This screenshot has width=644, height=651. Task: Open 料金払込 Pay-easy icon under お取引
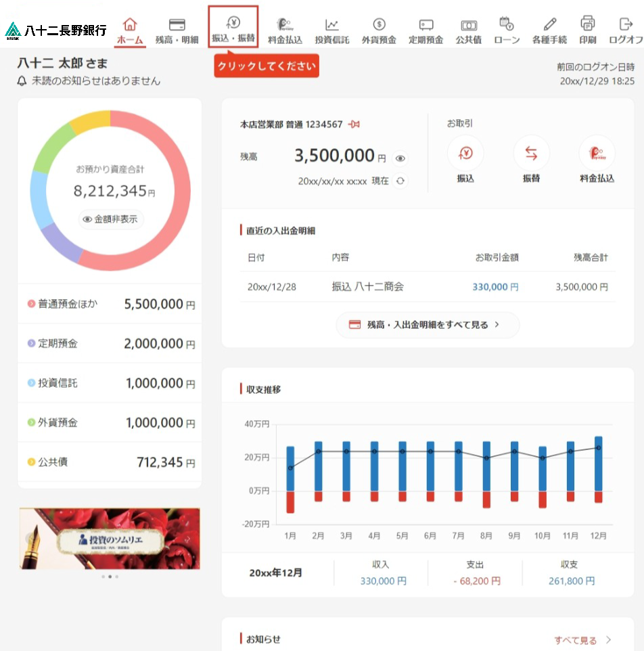click(x=597, y=154)
